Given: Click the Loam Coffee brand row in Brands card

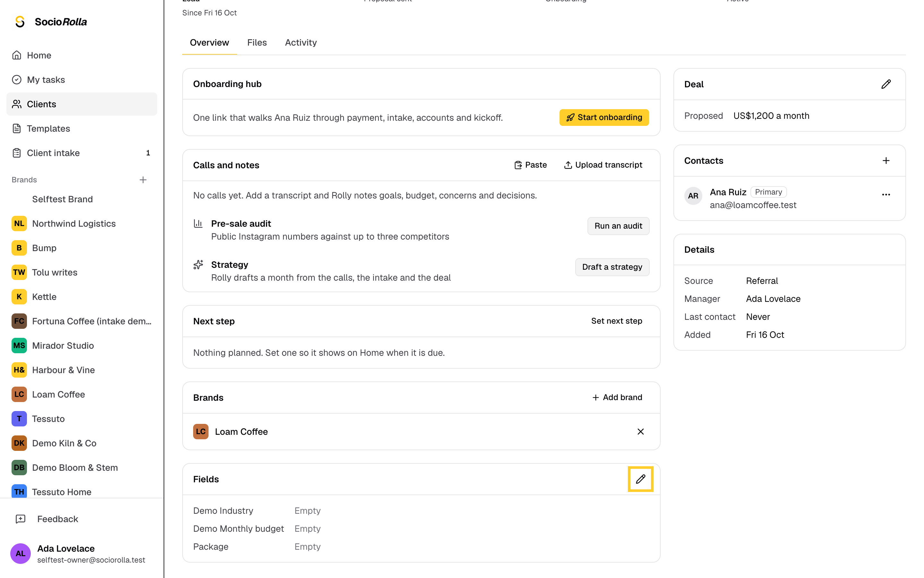Looking at the screenshot, I should tap(421, 432).
